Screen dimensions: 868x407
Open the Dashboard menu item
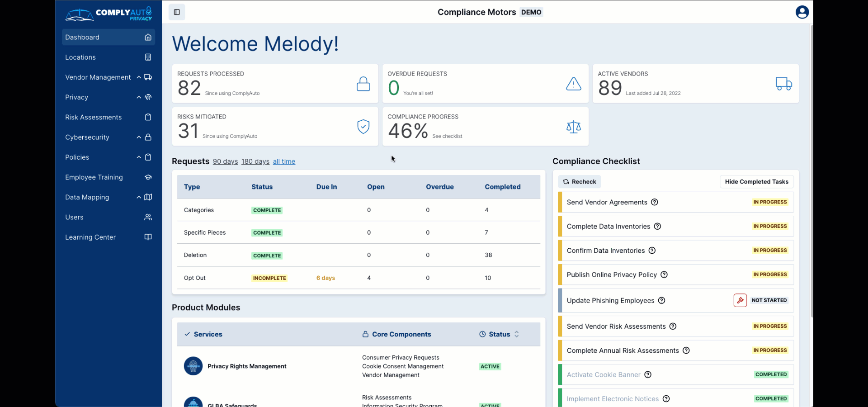108,37
